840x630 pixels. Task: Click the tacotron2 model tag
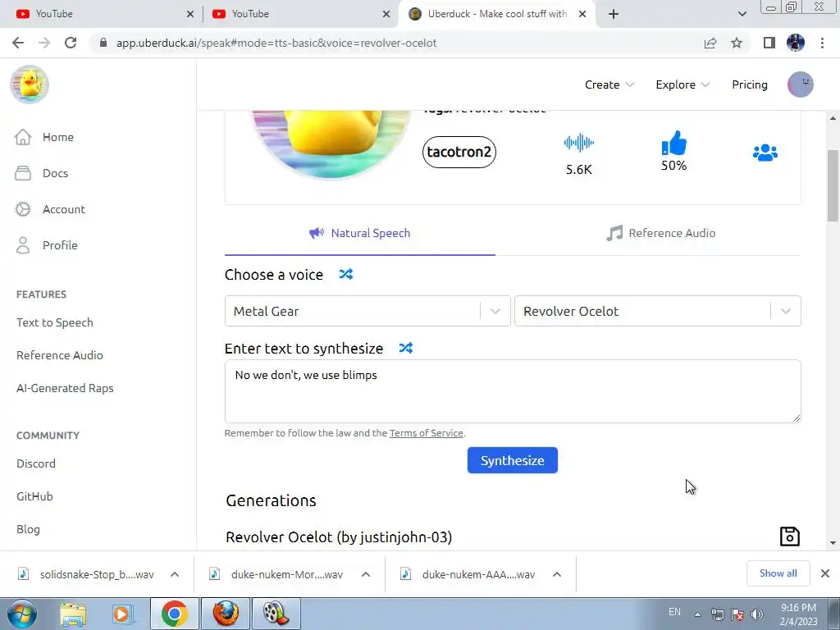(459, 152)
